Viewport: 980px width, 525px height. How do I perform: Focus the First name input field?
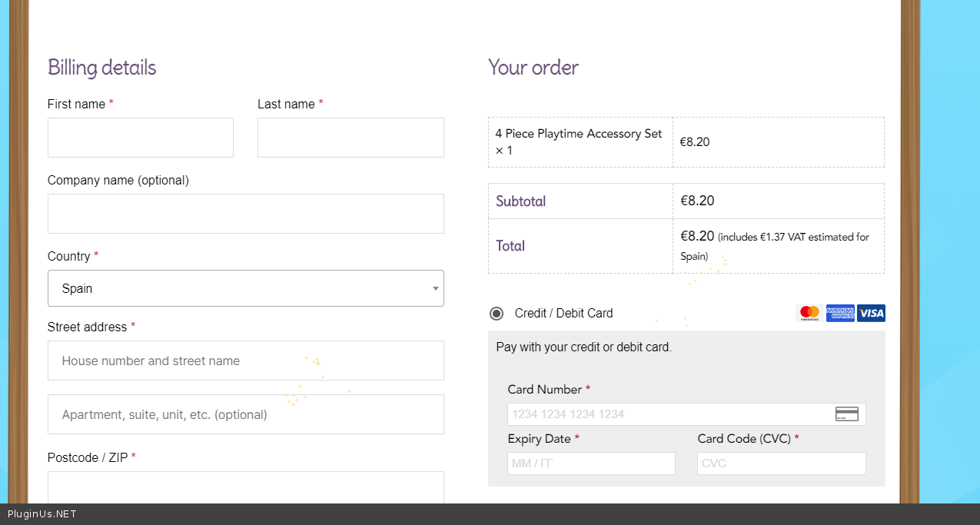coord(141,138)
